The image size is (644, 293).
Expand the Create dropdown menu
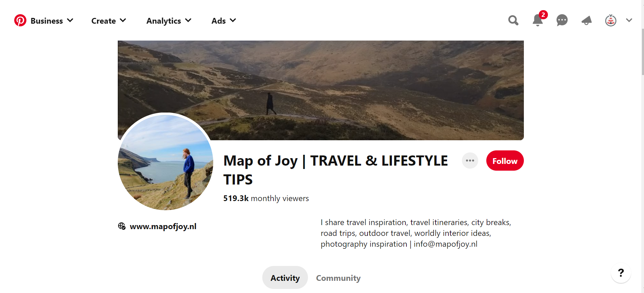point(109,21)
